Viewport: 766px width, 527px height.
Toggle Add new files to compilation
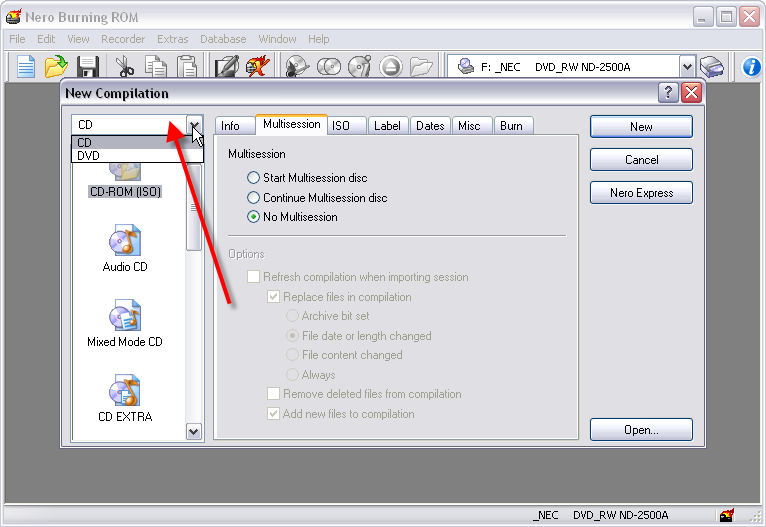[x=340, y=414]
